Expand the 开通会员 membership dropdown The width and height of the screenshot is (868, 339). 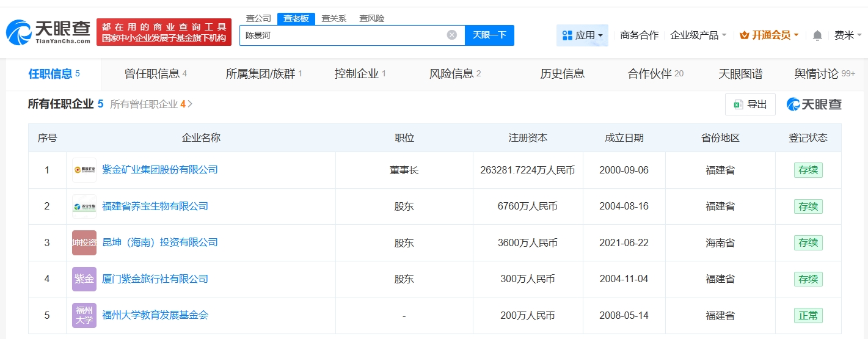click(x=769, y=35)
